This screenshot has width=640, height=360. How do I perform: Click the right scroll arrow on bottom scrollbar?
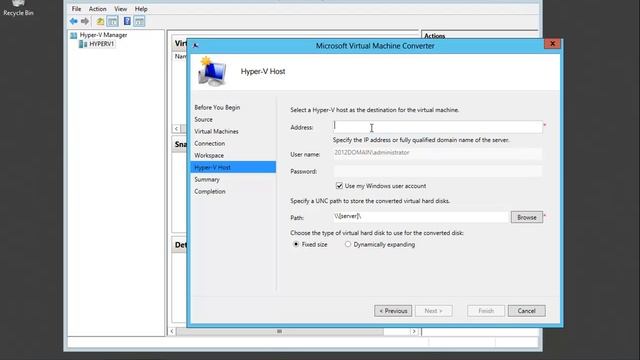point(414,331)
